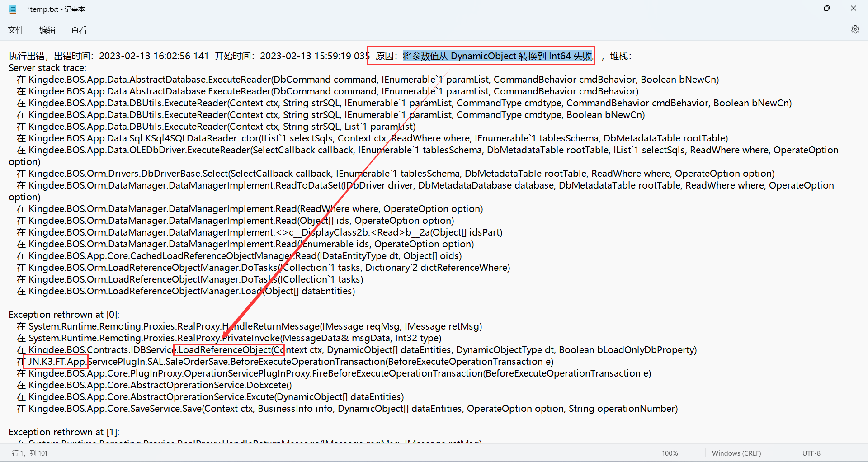
Task: Click the Read(IEnumerable ids, OperateOption option) line
Action: pos(245,244)
